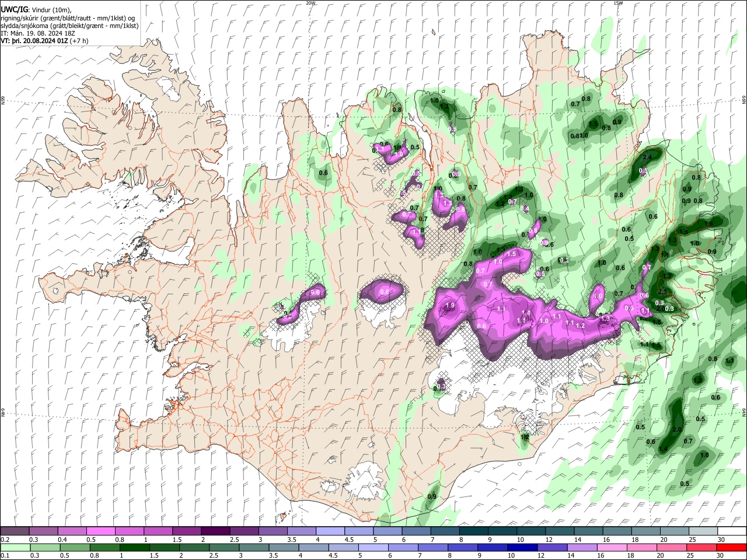Image resolution: width=747 pixels, height=560 pixels.
Task: Click the '2.4' precipitation value on the map
Action: pos(647,157)
